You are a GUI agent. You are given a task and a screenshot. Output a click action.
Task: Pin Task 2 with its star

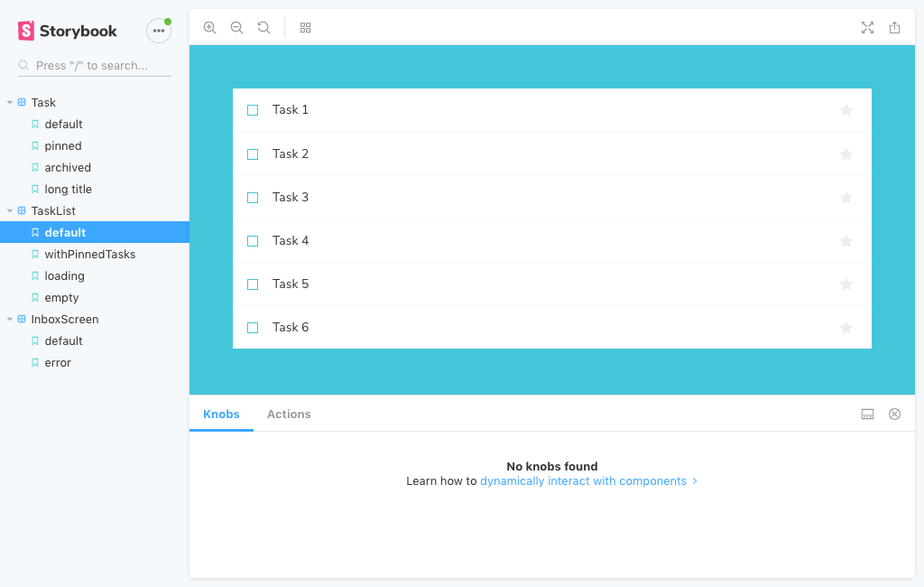pyautogui.click(x=846, y=154)
